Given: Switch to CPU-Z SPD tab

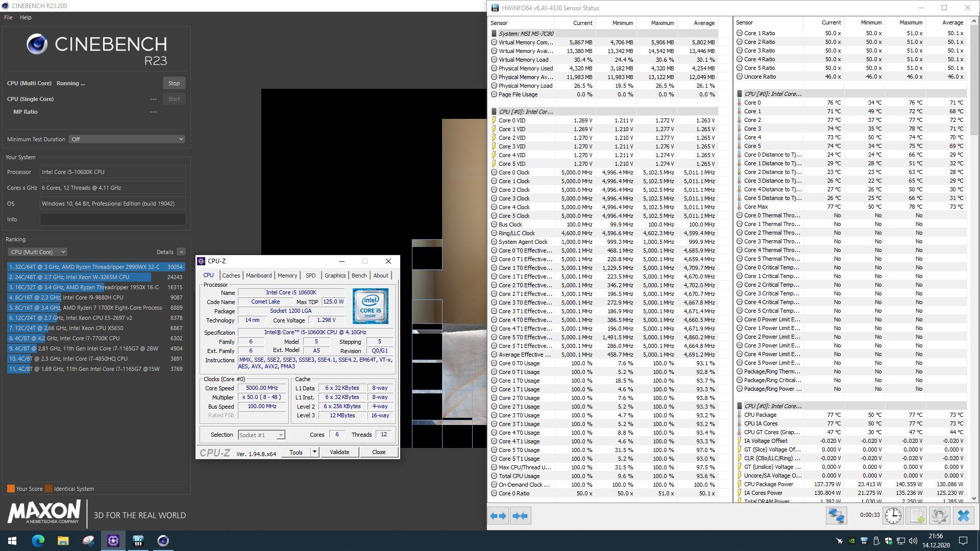Looking at the screenshot, I should point(310,275).
